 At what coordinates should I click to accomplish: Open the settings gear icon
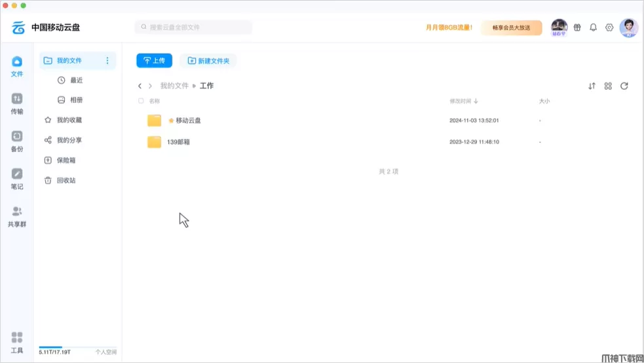coord(609,28)
